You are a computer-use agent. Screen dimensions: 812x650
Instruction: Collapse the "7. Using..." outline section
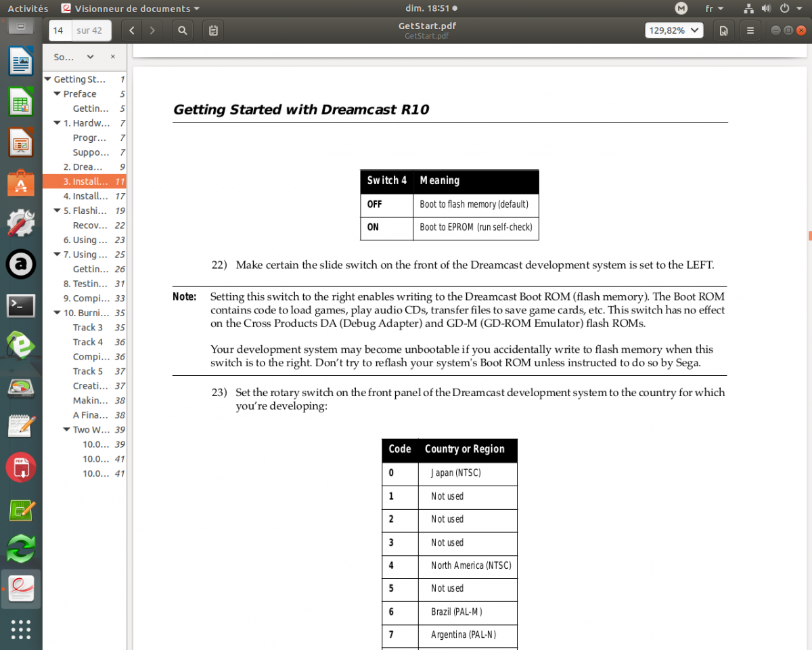57,255
